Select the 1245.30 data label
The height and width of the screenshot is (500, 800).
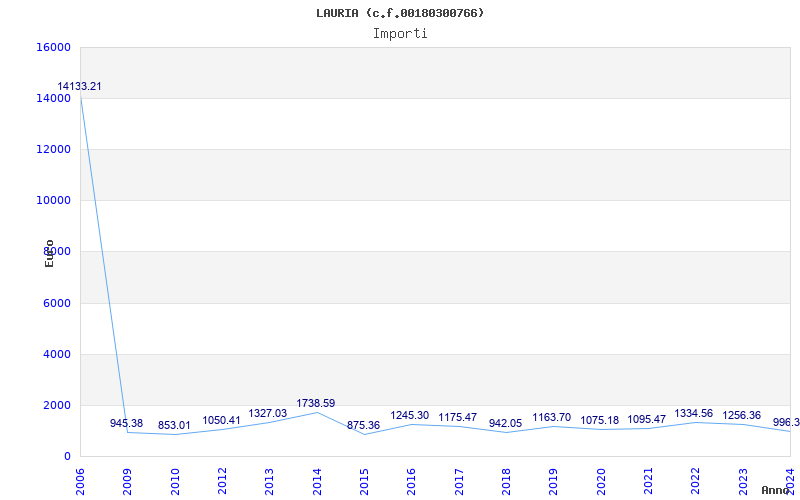point(410,415)
